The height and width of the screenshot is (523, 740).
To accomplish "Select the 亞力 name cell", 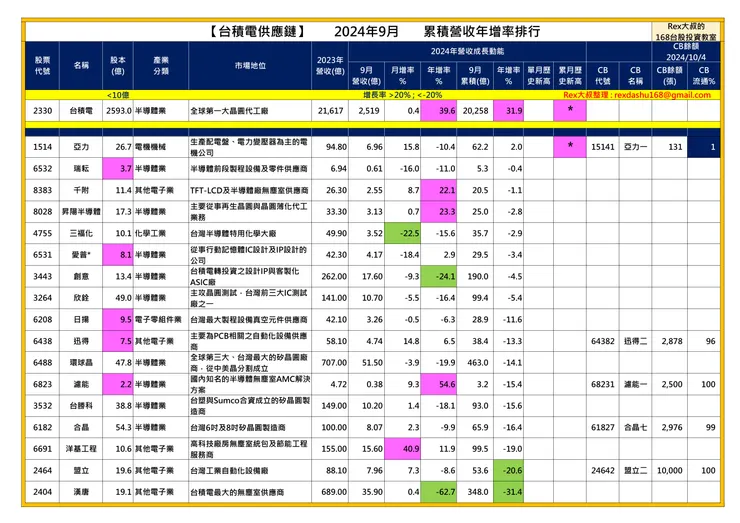I will (x=81, y=147).
